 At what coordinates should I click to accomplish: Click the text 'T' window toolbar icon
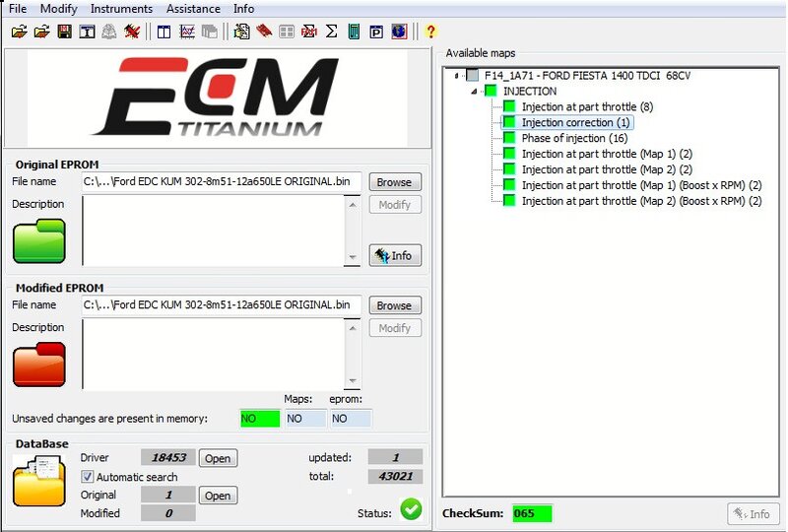click(87, 33)
